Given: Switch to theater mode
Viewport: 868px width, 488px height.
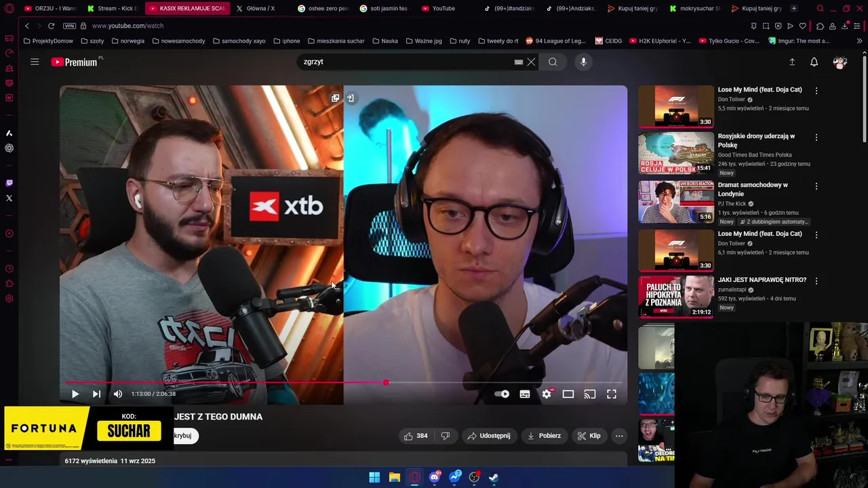Looking at the screenshot, I should coord(568,394).
